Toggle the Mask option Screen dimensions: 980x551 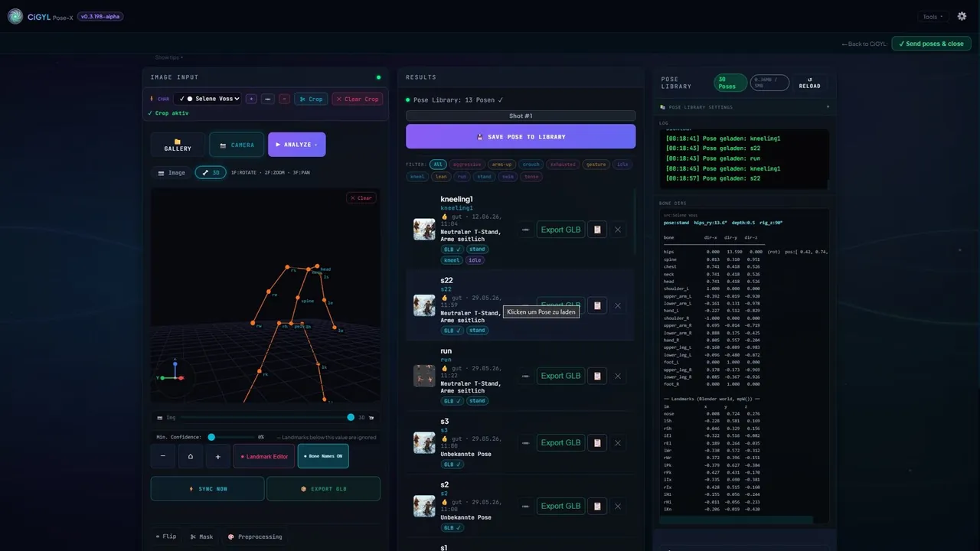click(x=202, y=536)
